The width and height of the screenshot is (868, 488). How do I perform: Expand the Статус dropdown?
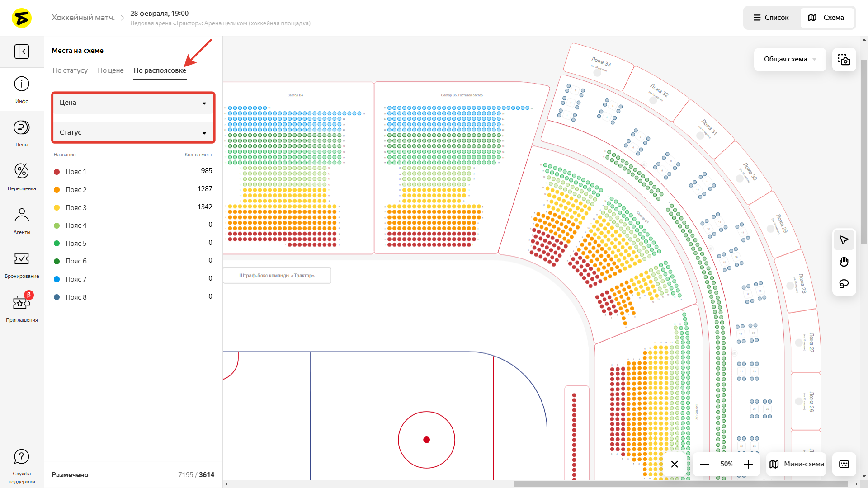pos(133,132)
